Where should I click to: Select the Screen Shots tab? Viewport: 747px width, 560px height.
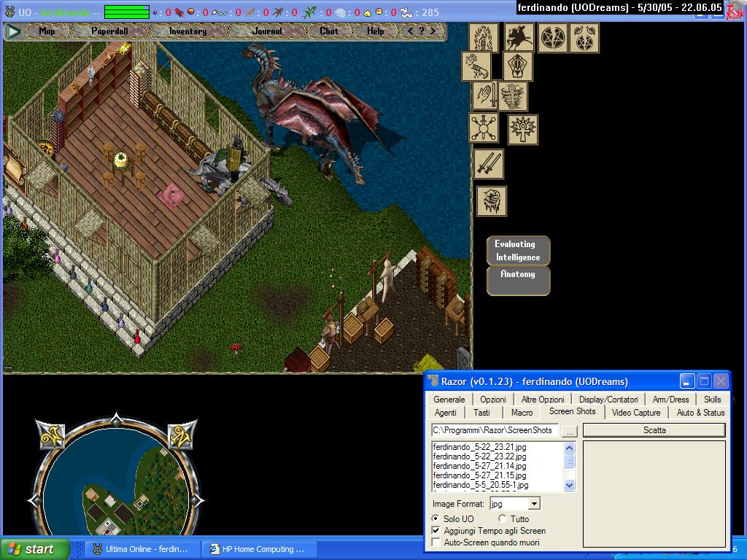click(x=572, y=411)
